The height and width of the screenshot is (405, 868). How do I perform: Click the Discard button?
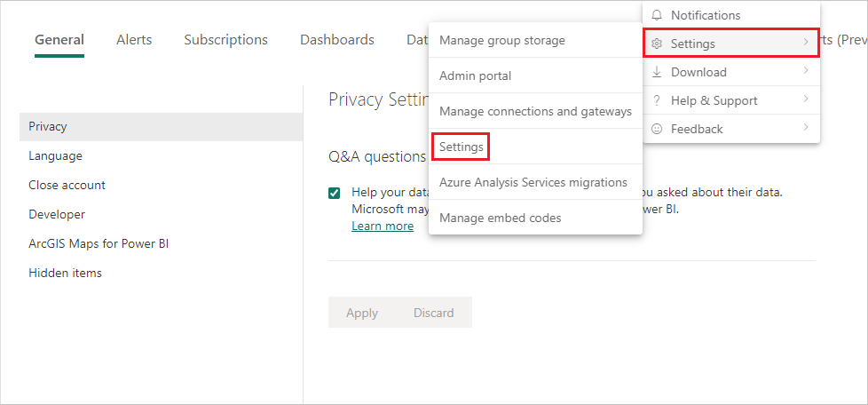click(x=433, y=313)
